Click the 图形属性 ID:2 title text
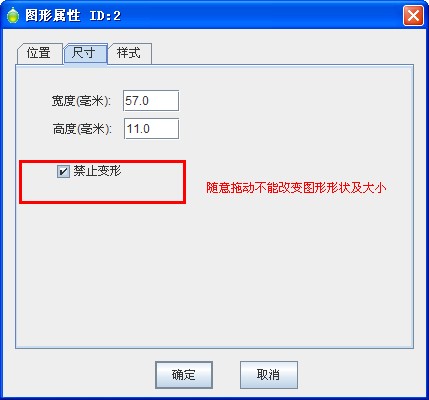 tap(73, 16)
